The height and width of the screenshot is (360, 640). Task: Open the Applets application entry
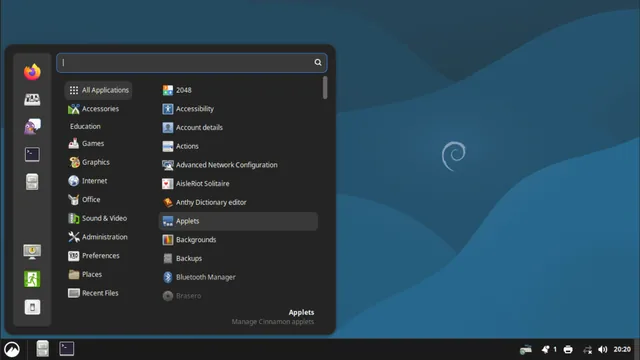pos(238,221)
